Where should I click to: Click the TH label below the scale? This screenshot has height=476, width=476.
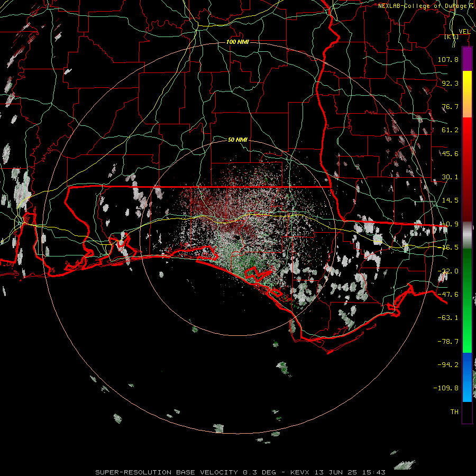454,412
